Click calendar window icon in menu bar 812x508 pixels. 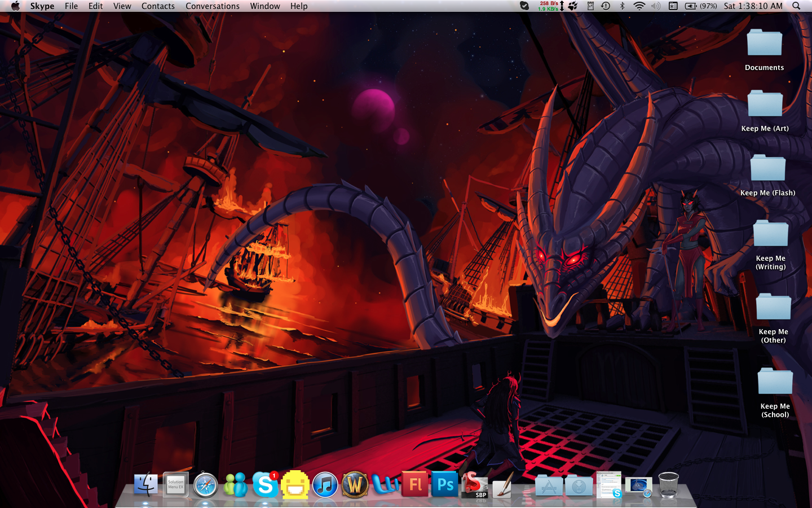click(673, 6)
